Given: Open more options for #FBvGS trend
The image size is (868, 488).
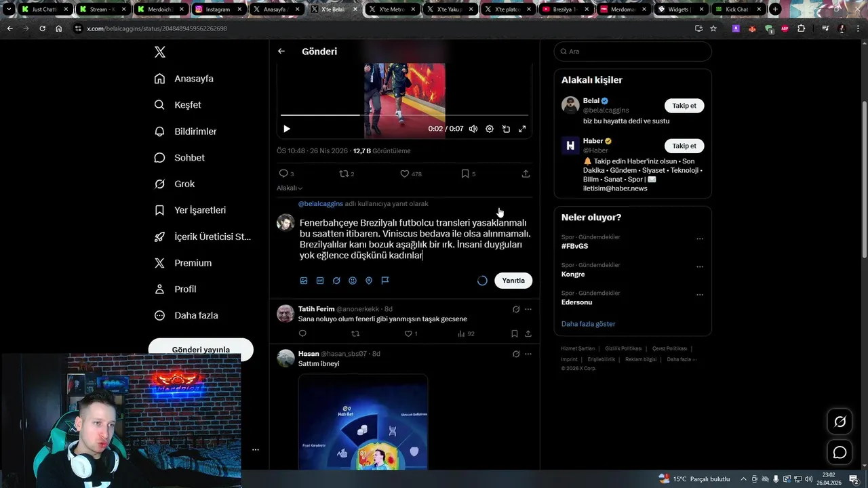Looking at the screenshot, I should 700,239.
